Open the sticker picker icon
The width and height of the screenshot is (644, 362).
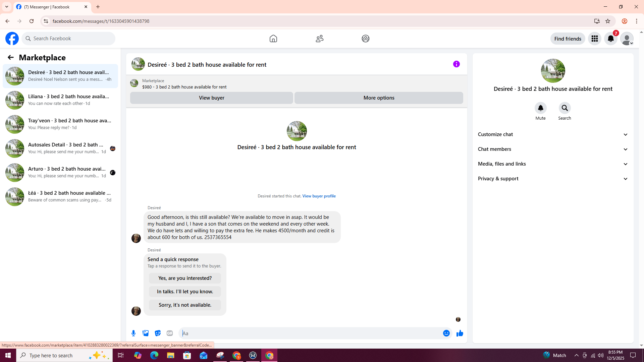pos(158,333)
